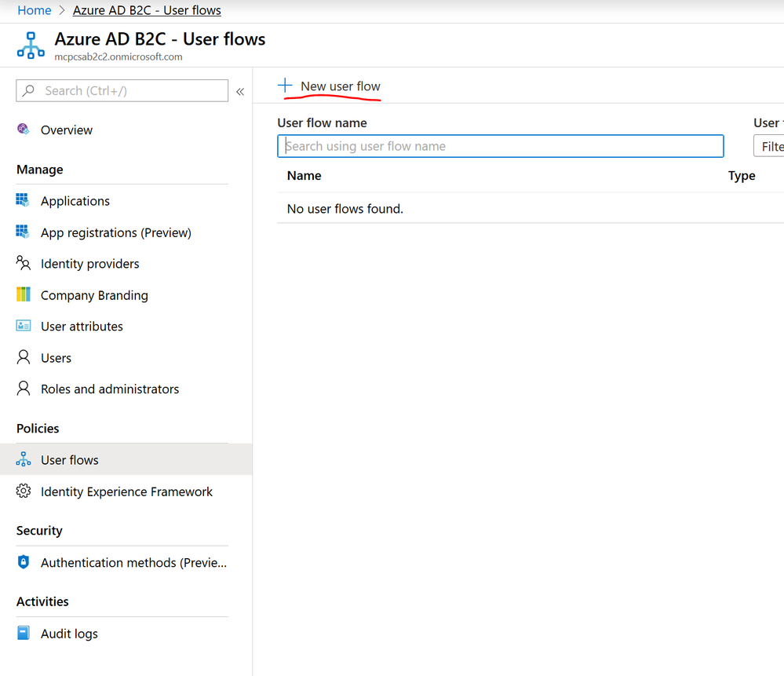The height and width of the screenshot is (676, 784).
Task: Click the Activities section heading
Action: [42, 601]
